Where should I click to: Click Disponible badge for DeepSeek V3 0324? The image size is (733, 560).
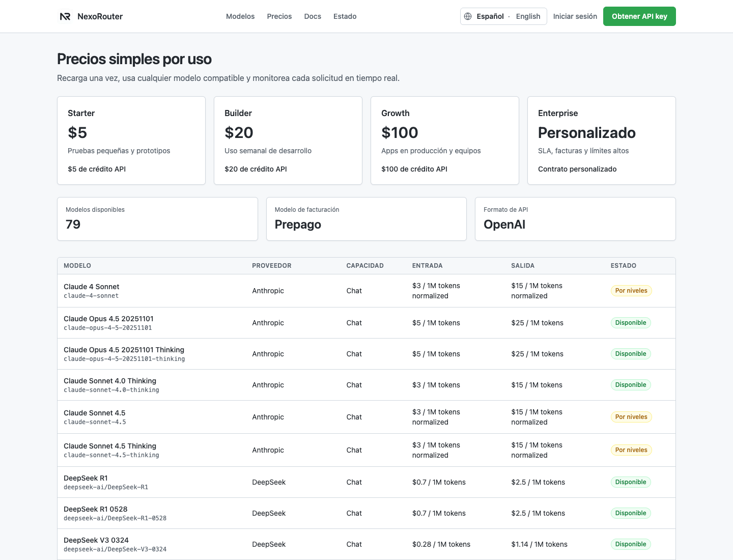click(x=631, y=544)
